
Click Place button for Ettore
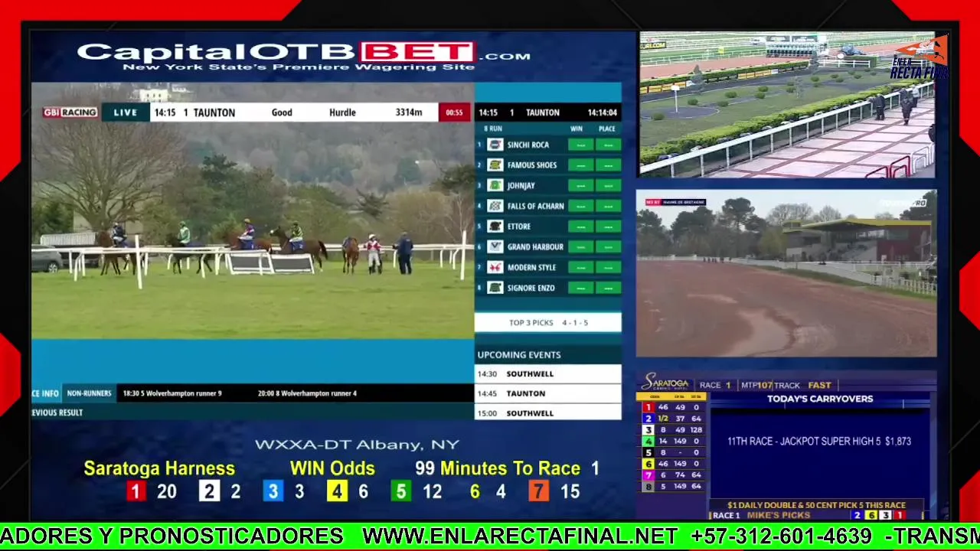click(x=609, y=227)
